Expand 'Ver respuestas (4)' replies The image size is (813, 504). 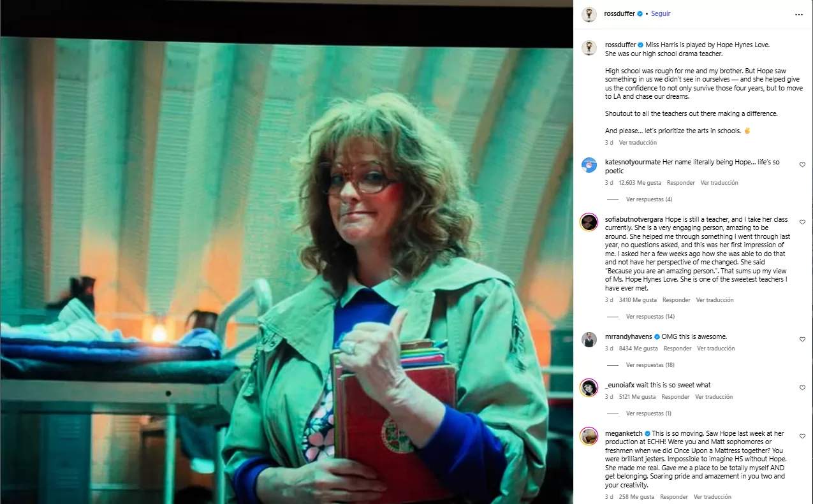point(649,199)
